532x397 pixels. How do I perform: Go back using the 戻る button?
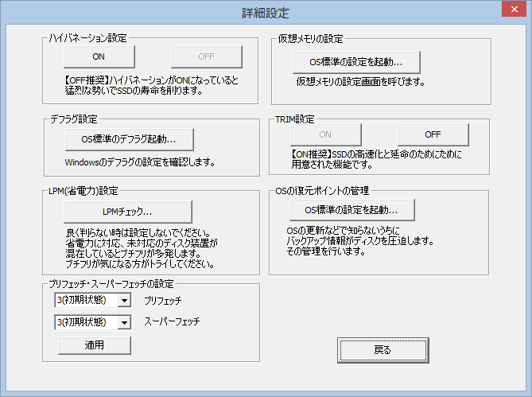pos(382,349)
